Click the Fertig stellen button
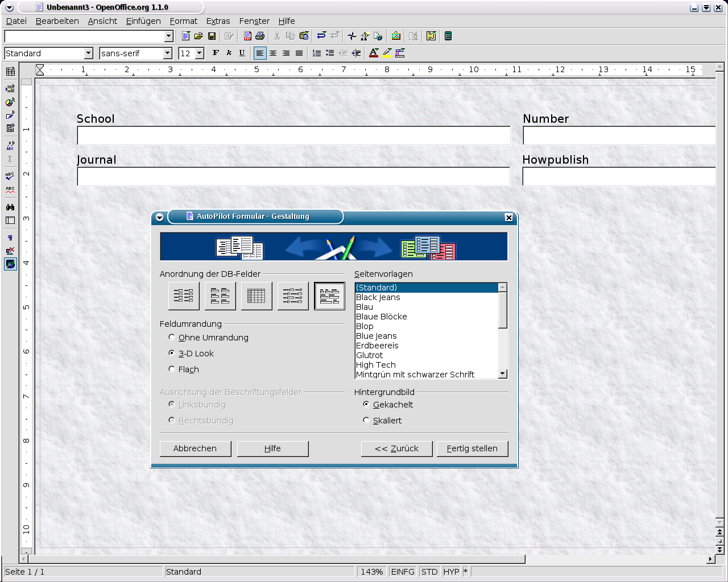The image size is (728, 582). click(x=472, y=448)
